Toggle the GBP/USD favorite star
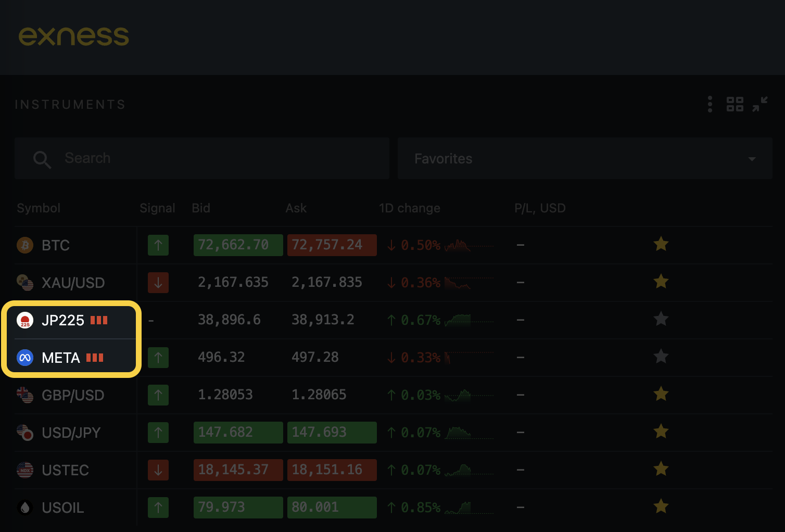This screenshot has height=532, width=785. click(x=661, y=394)
